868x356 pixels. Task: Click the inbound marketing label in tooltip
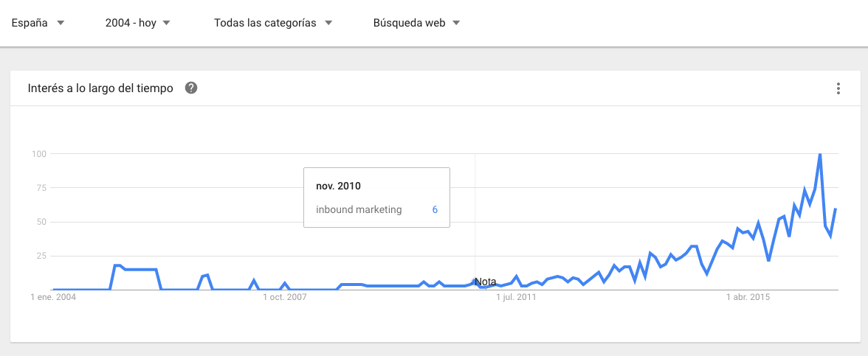coord(359,209)
